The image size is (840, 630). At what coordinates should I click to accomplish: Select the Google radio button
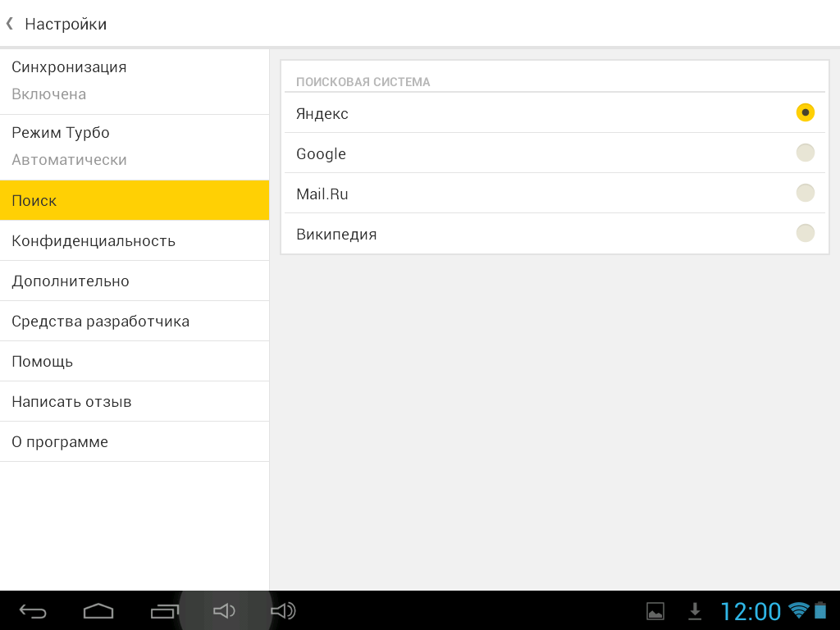click(x=806, y=153)
